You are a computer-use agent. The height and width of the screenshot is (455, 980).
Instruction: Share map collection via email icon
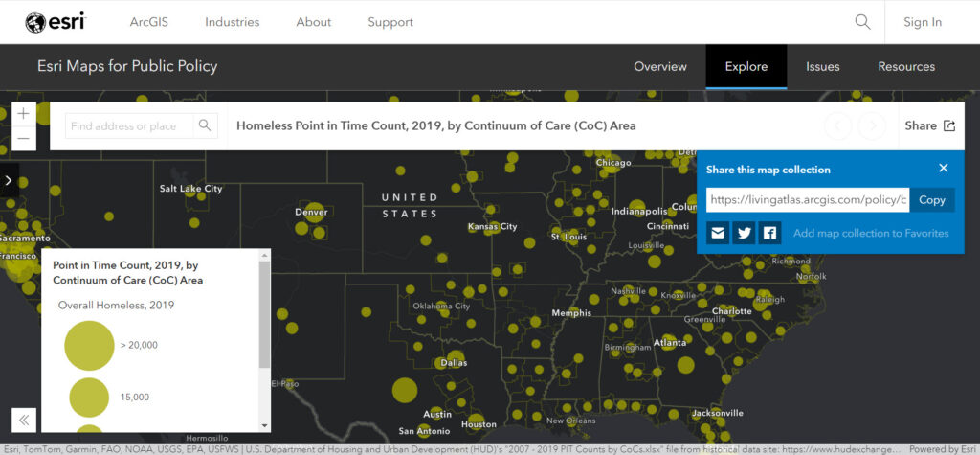(x=718, y=233)
